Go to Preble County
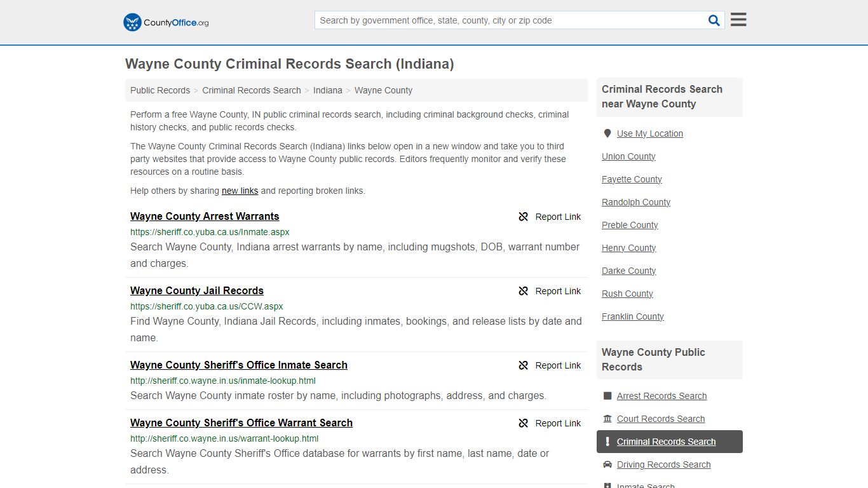 click(630, 225)
